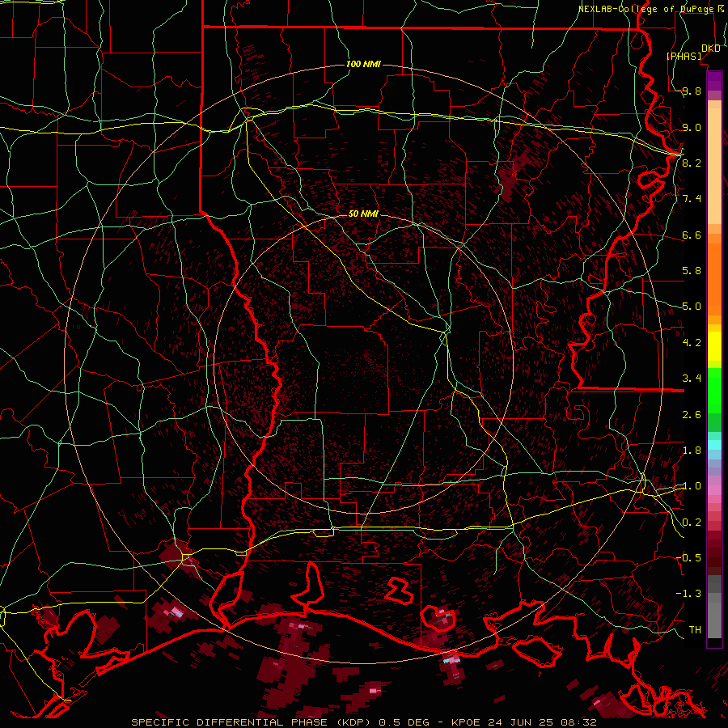Click the KPOE radar site identifier
Screen dimensions: 728x728
(x=467, y=722)
